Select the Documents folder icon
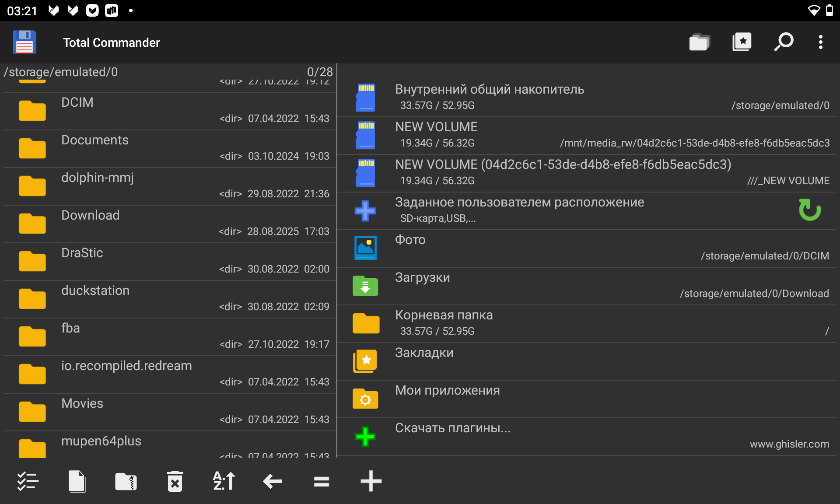 pyautogui.click(x=32, y=148)
